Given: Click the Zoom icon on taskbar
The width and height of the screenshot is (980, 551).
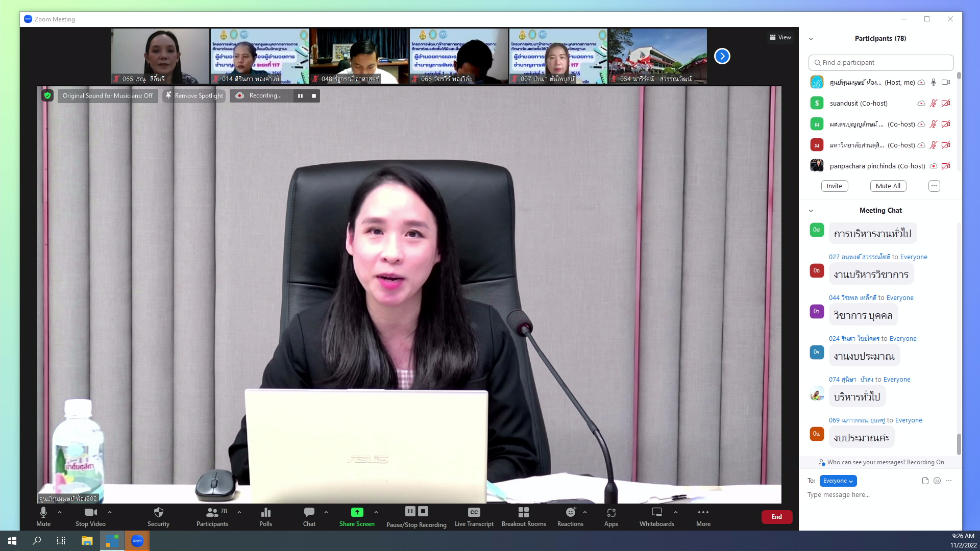Looking at the screenshot, I should pos(137,541).
